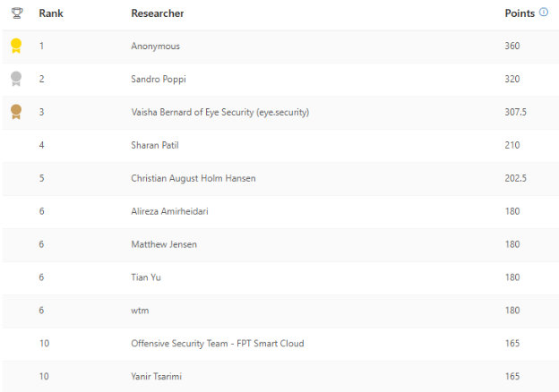The width and height of the screenshot is (559, 392).
Task: Select researcher Yanir Tsarimi
Action: pos(157,377)
